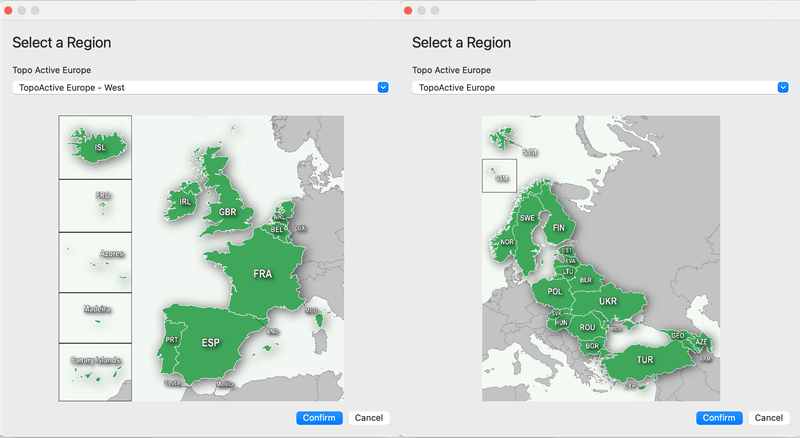Choose the Madeira inset box
The height and width of the screenshot is (438, 800).
coord(95,318)
